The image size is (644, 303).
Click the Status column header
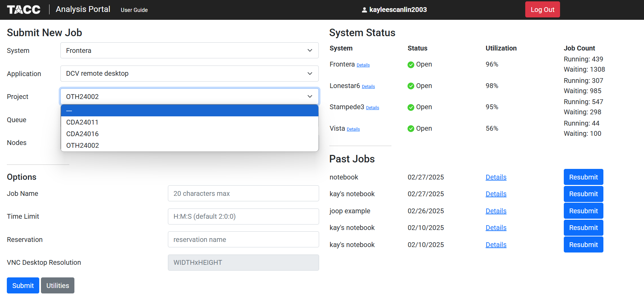click(x=417, y=48)
